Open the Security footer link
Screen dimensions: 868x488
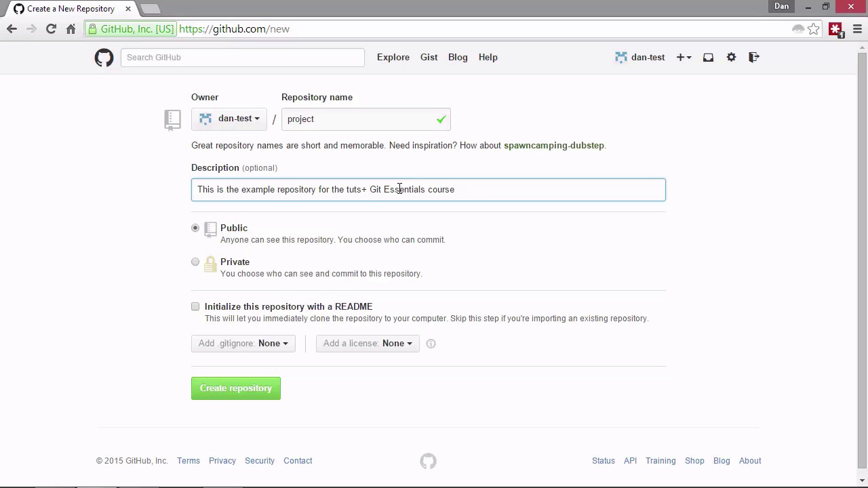260,461
